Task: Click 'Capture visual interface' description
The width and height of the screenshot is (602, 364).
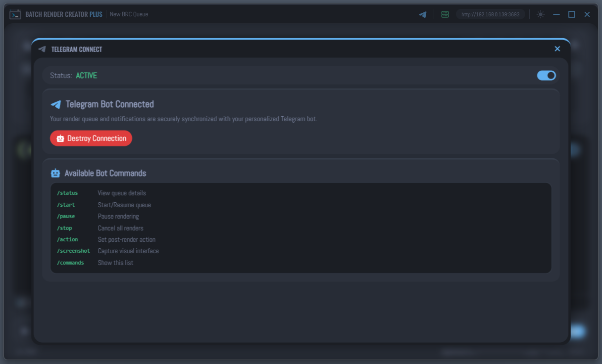Action: click(128, 251)
